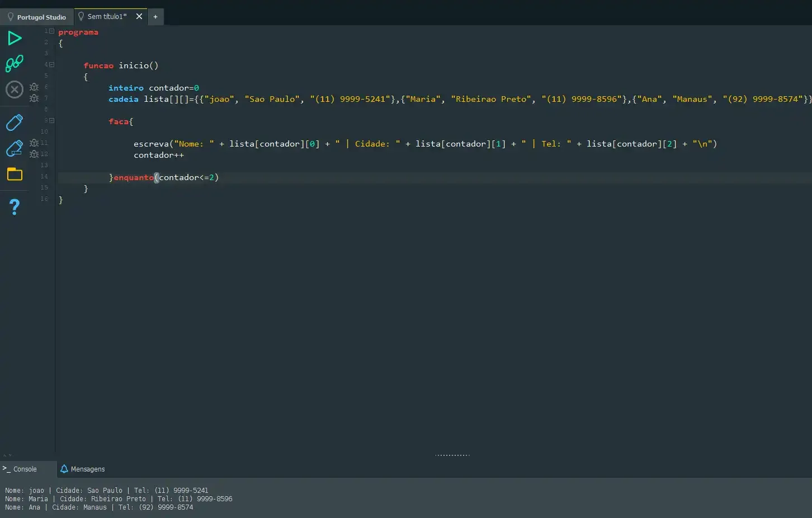This screenshot has height=518, width=812.
Task: Click the 'cadeia' type keyword
Action: click(x=124, y=99)
